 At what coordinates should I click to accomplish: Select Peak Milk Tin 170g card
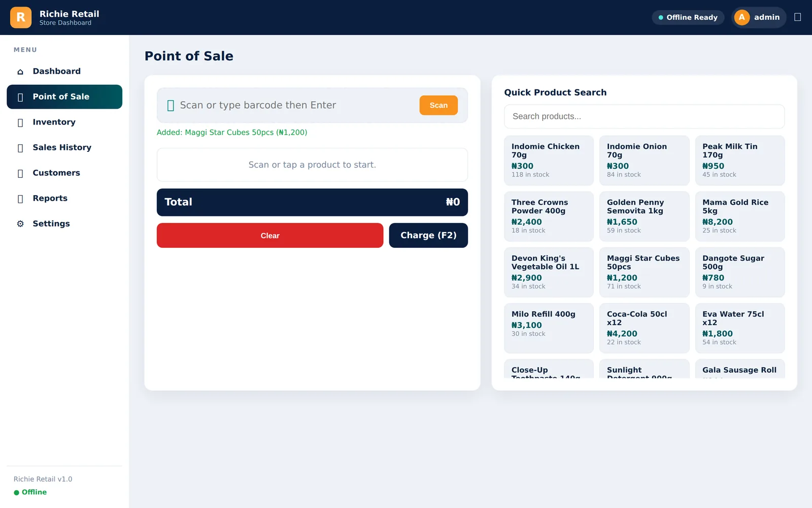[740, 161]
